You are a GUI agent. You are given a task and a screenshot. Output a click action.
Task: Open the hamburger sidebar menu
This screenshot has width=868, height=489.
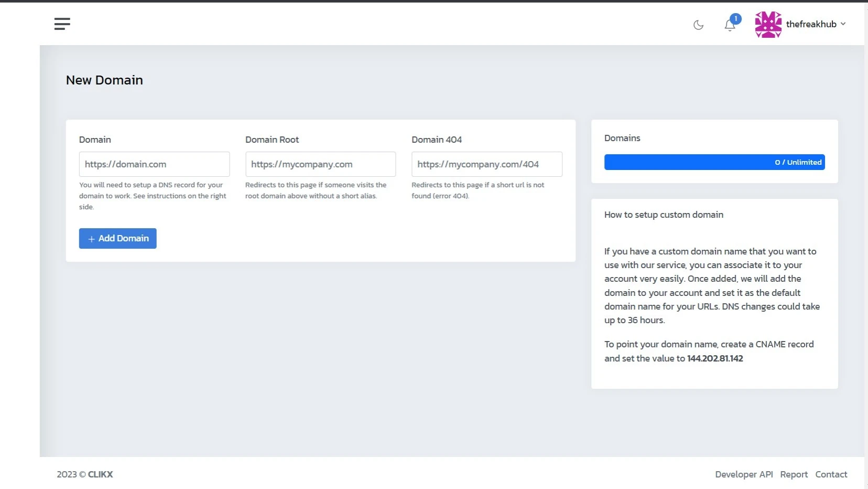tap(62, 24)
